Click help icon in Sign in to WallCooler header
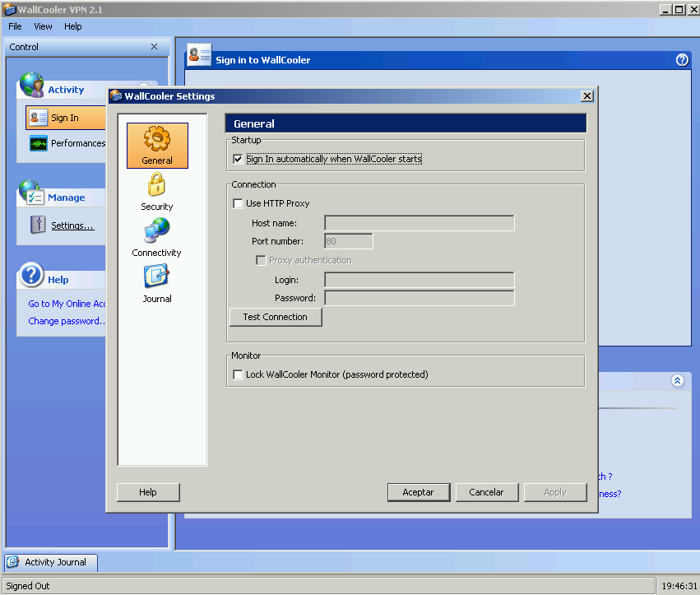Image resolution: width=700 pixels, height=595 pixels. tap(682, 59)
